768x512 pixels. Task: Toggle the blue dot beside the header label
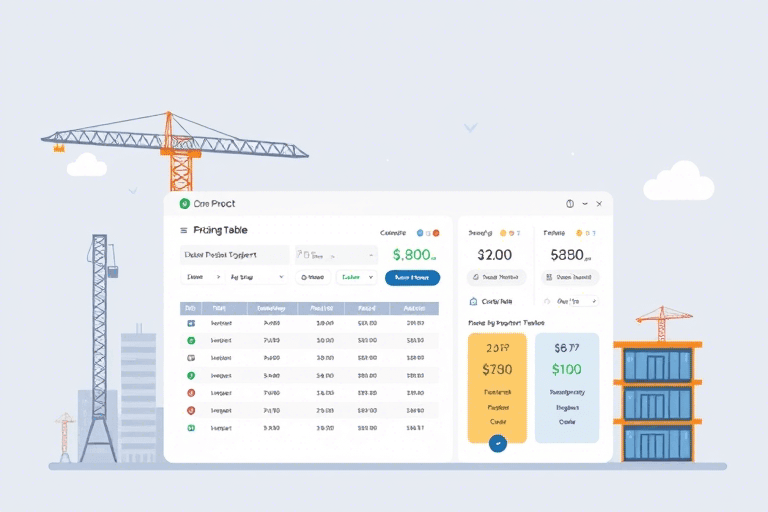tap(420, 233)
